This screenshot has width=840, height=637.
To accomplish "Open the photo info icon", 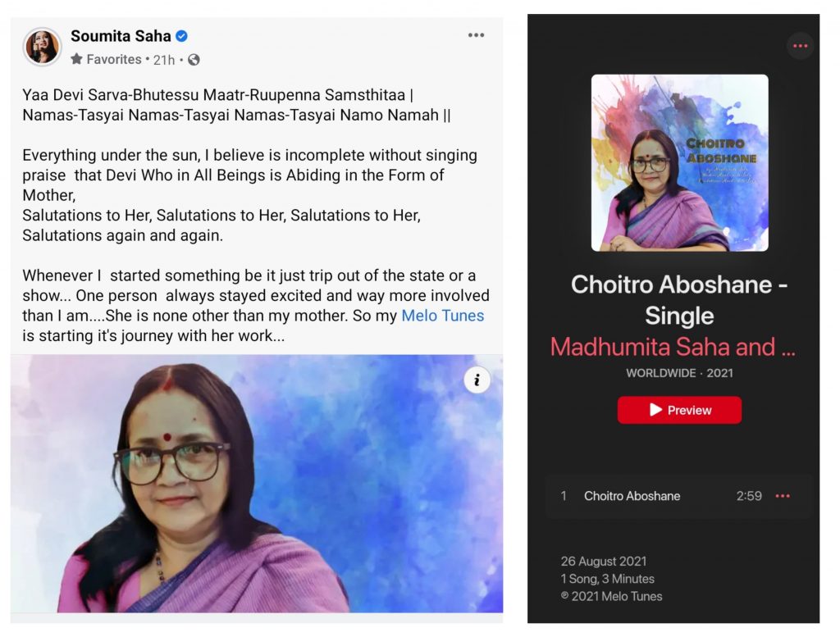I will click(477, 380).
